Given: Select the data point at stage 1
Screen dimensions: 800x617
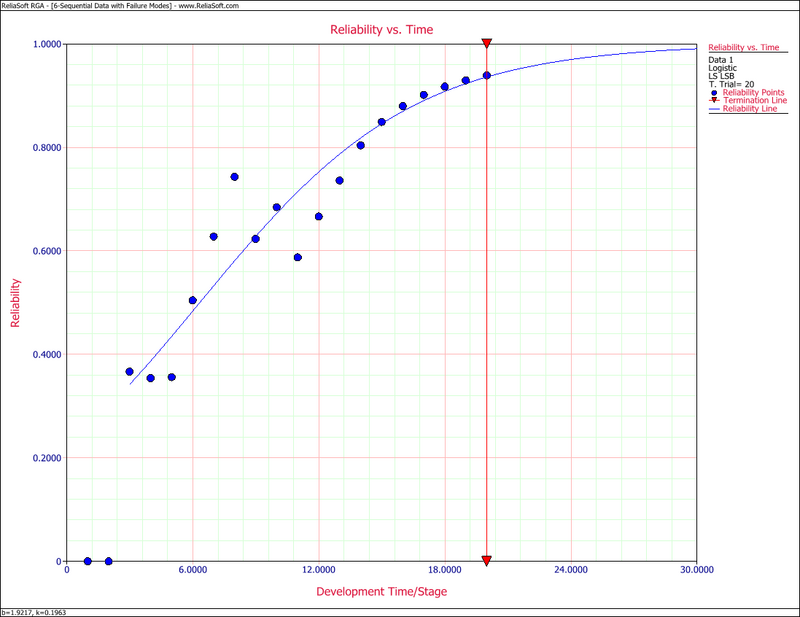Looking at the screenshot, I should [88, 561].
